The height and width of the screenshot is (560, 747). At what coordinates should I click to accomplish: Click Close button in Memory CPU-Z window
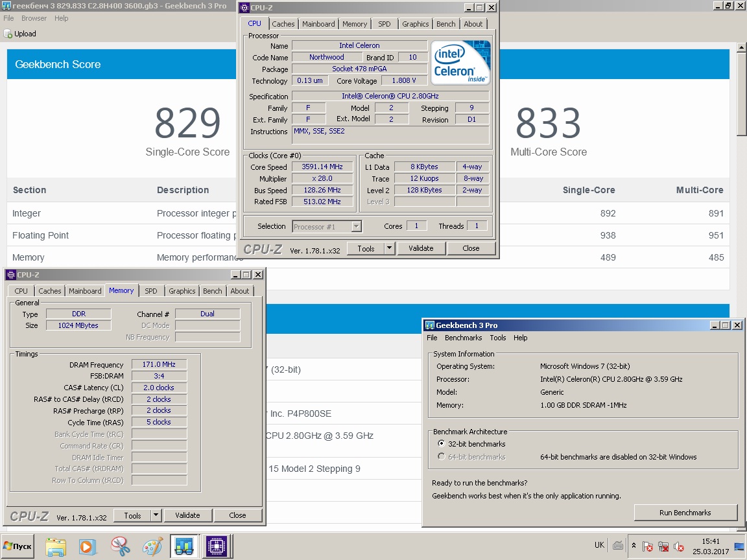pyautogui.click(x=237, y=515)
